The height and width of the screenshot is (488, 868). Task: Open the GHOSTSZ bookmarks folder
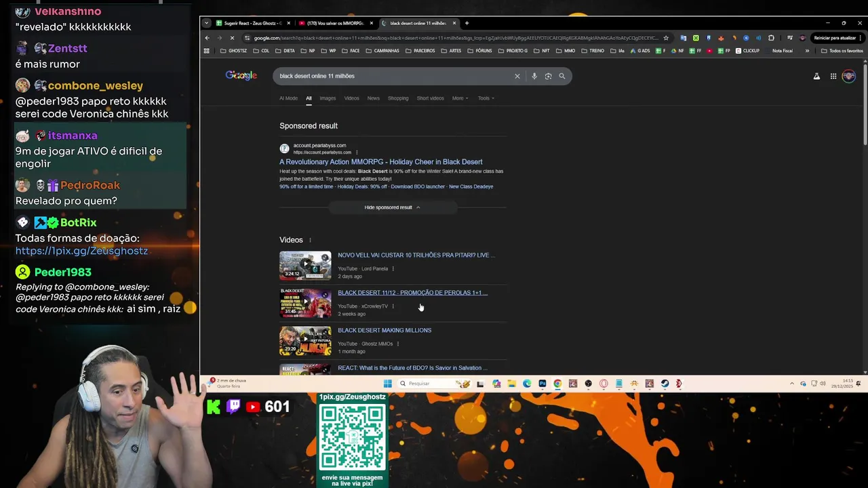234,51
